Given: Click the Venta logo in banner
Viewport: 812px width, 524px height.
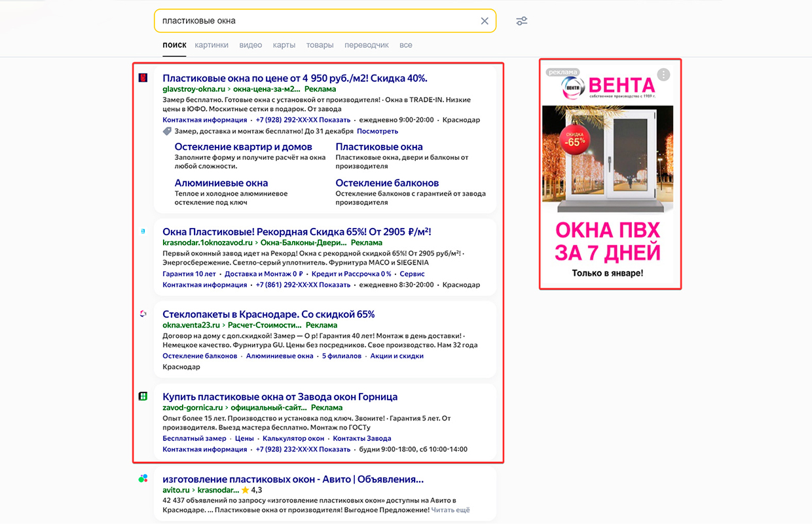Looking at the screenshot, I should tap(608, 86).
